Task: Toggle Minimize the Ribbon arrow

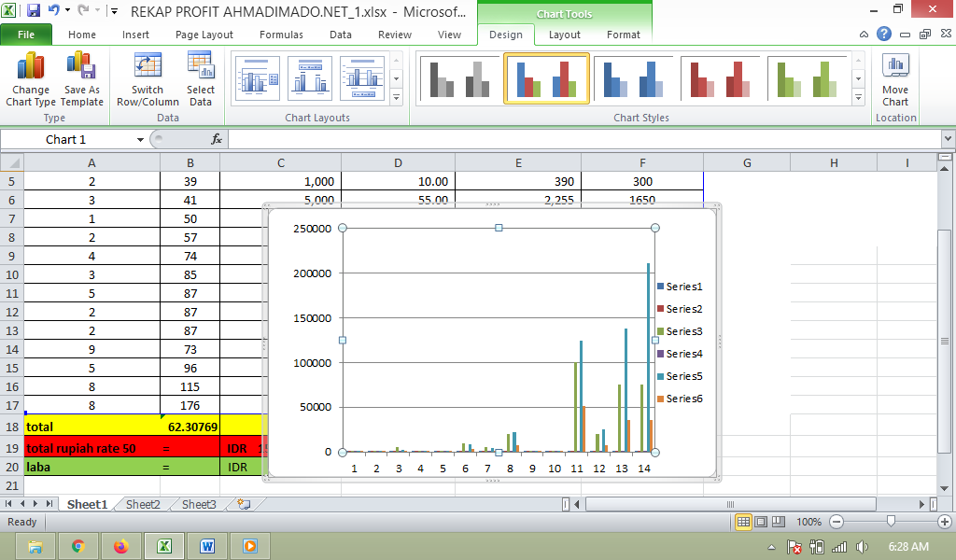Action: coord(864,35)
